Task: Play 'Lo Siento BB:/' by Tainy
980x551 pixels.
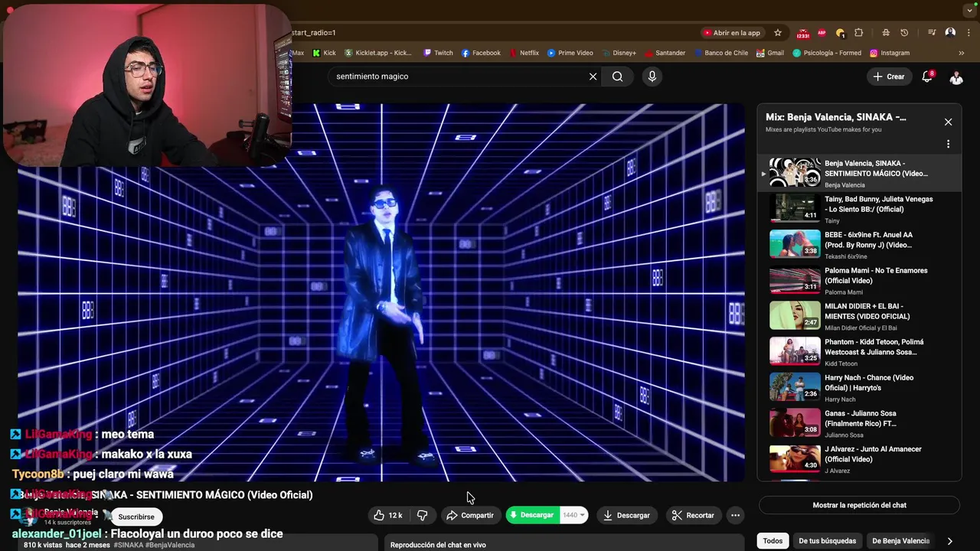Action: [x=859, y=209]
